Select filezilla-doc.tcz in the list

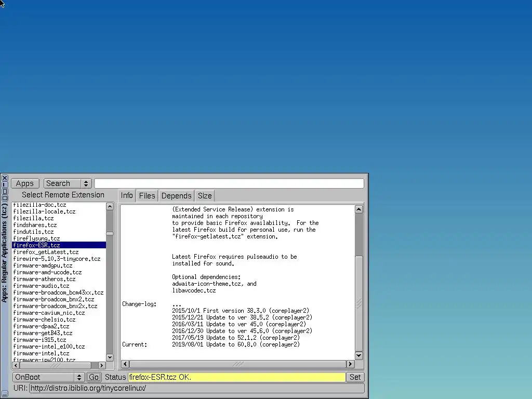pyautogui.click(x=59, y=205)
